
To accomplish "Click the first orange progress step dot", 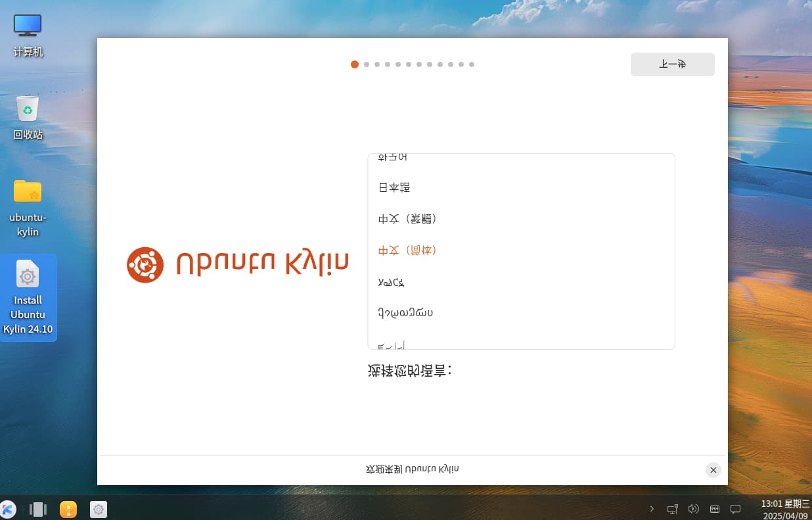I will click(x=355, y=64).
